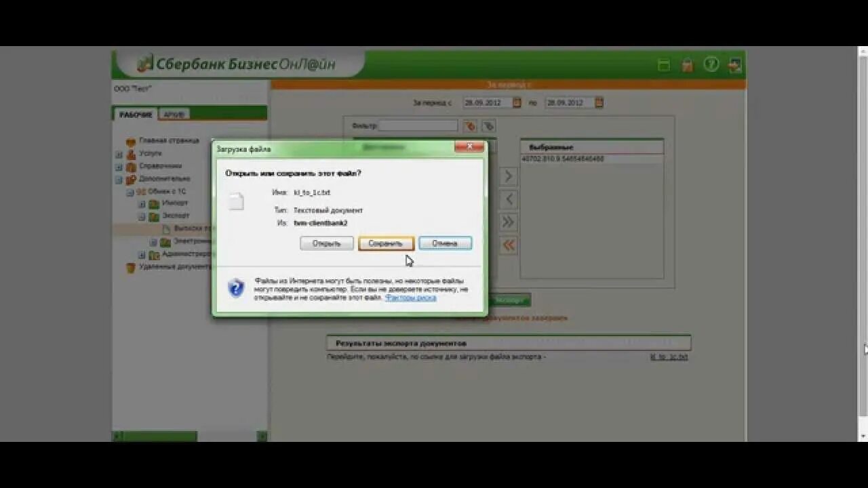The height and width of the screenshot is (488, 868).
Task: Open the kl_to_1c.txt export file link
Action: tap(669, 357)
